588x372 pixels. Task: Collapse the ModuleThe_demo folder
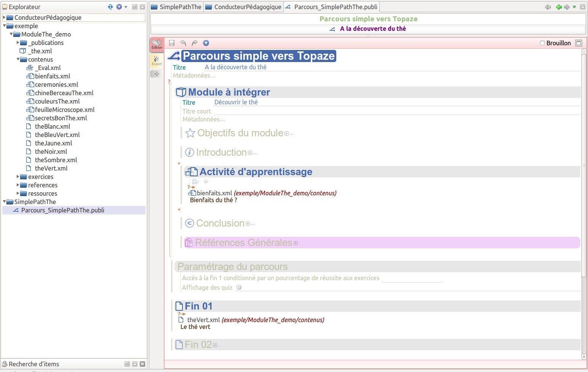click(x=11, y=34)
